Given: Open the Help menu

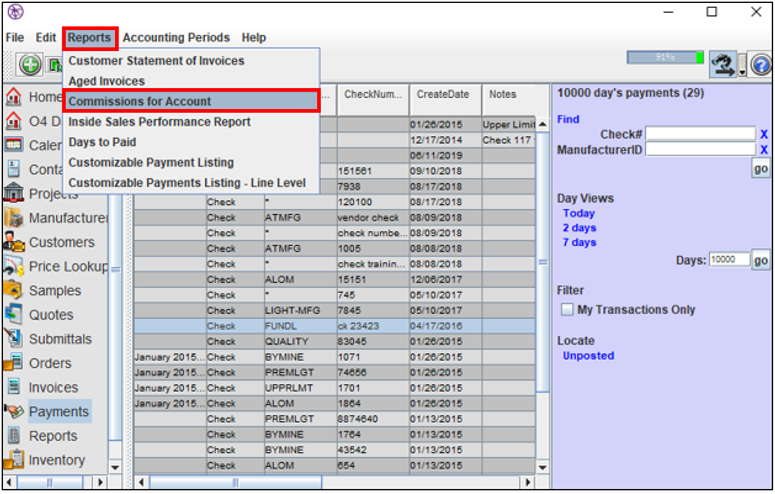Looking at the screenshot, I should tap(254, 38).
